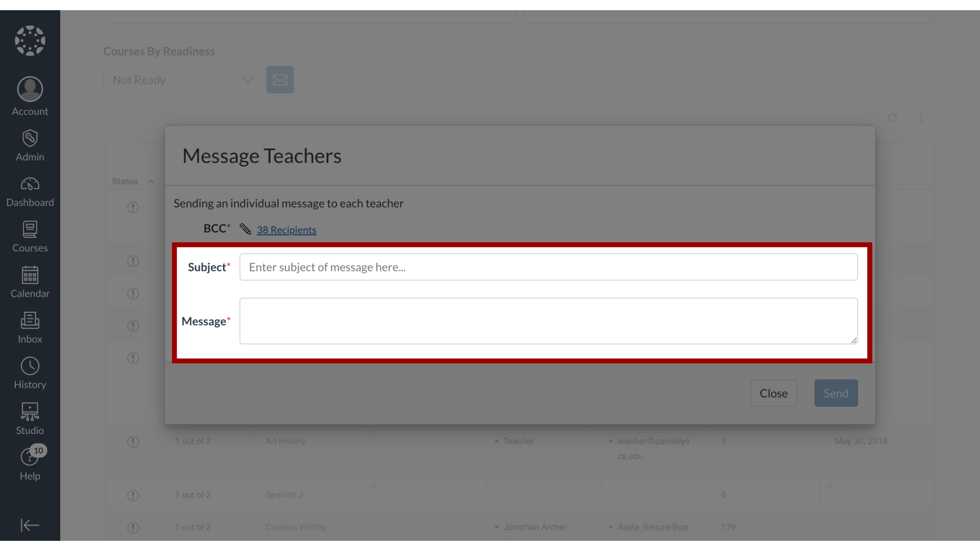The image size is (980, 551).
Task: Open the History section
Action: pos(30,373)
